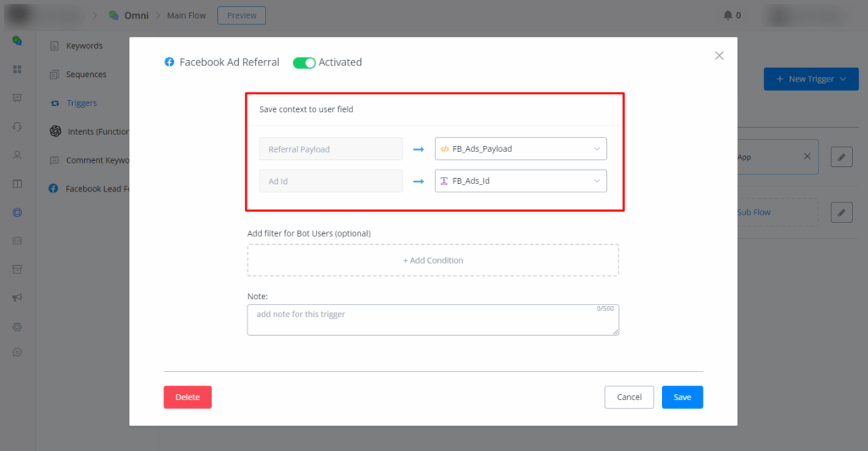
Task: Click the Add Condition filter box
Action: click(x=432, y=260)
